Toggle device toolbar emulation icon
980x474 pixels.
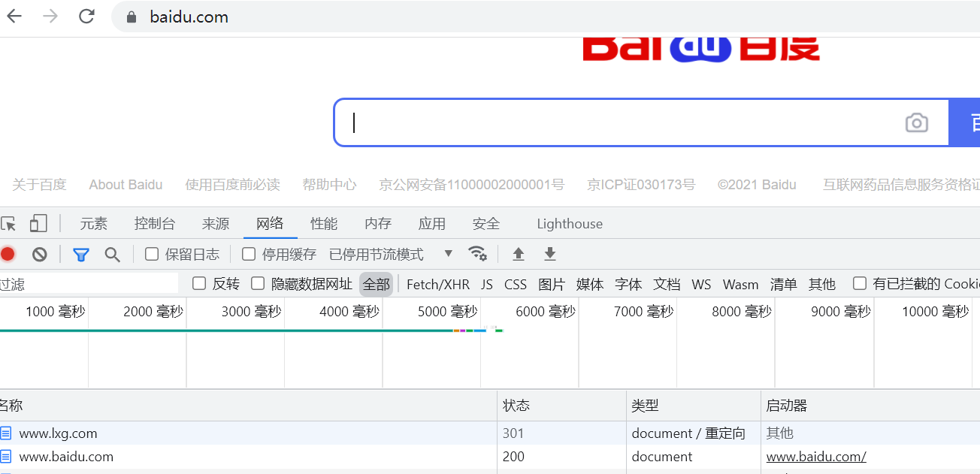click(38, 223)
